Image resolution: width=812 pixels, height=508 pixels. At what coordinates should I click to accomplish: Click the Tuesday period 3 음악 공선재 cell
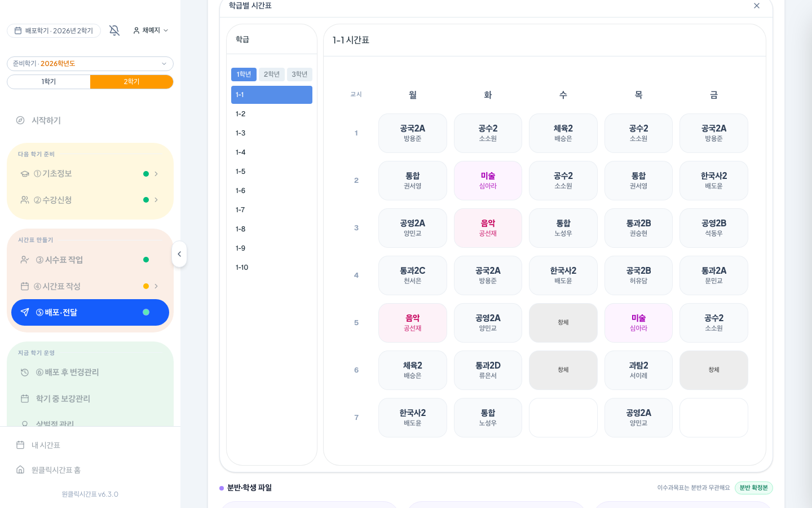(488, 228)
